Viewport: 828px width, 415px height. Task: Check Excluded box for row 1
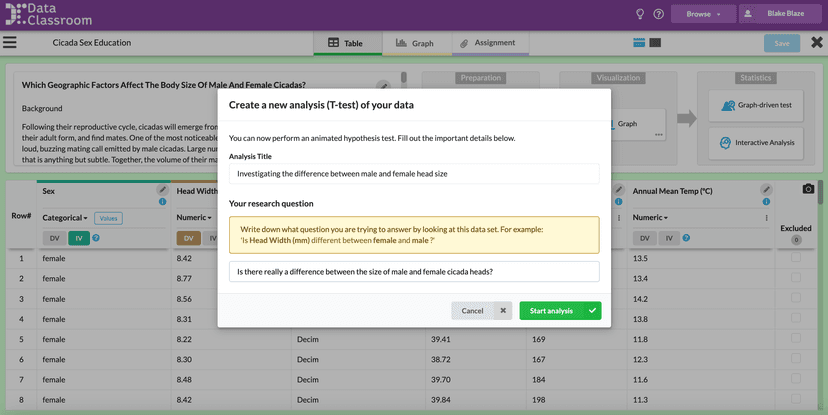tap(796, 257)
